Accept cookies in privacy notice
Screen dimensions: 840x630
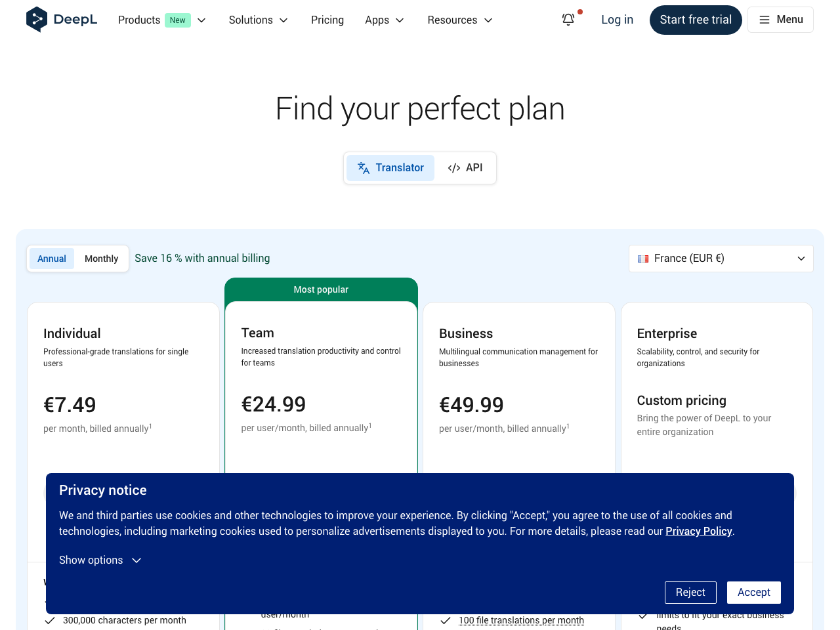coord(753,593)
